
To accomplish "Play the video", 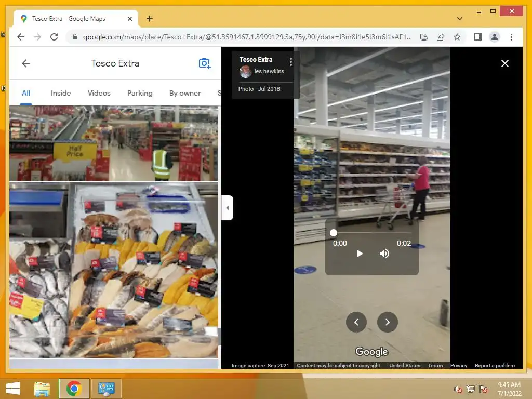I will pyautogui.click(x=360, y=254).
